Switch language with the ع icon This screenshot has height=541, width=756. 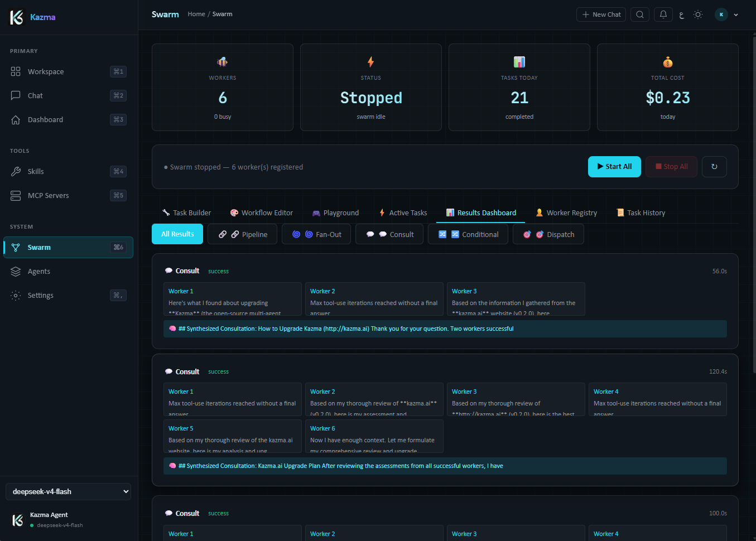point(682,15)
